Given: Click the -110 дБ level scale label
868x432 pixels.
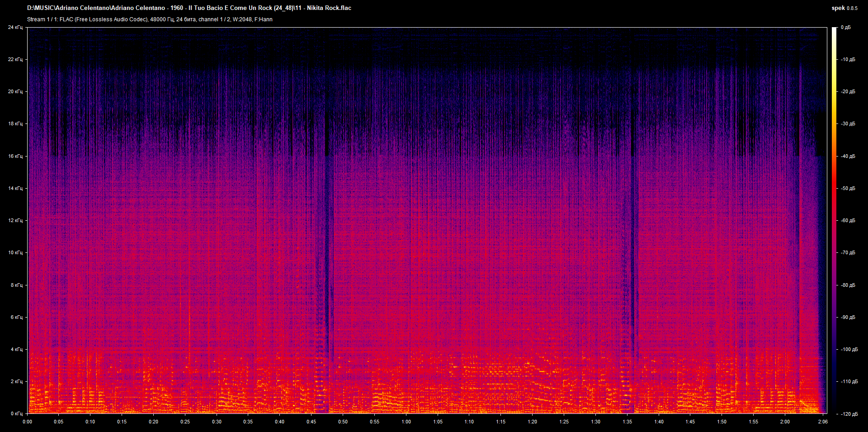Looking at the screenshot, I should [849, 382].
